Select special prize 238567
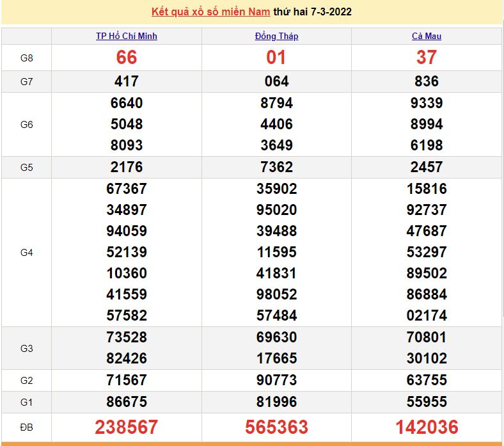The width and height of the screenshot is (504, 446). click(127, 427)
